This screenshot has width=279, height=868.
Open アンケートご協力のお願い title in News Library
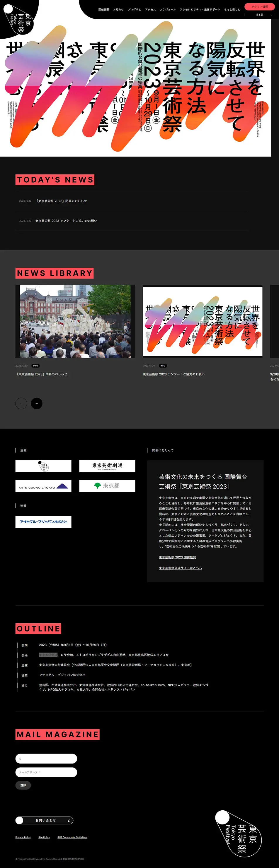point(173,374)
